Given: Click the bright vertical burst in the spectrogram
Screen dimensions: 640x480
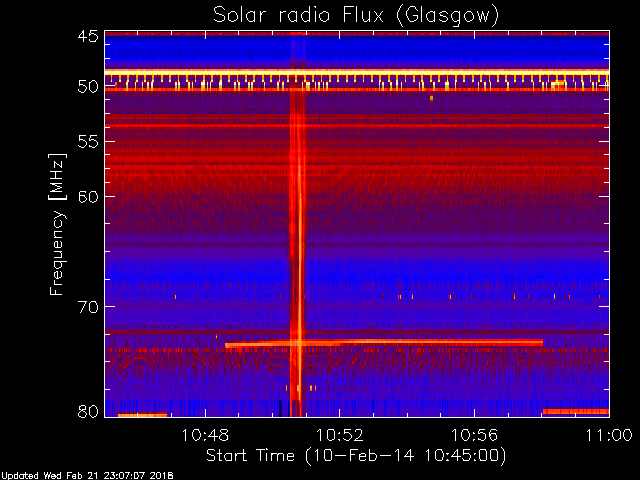Looking at the screenshot, I should coord(298,224).
